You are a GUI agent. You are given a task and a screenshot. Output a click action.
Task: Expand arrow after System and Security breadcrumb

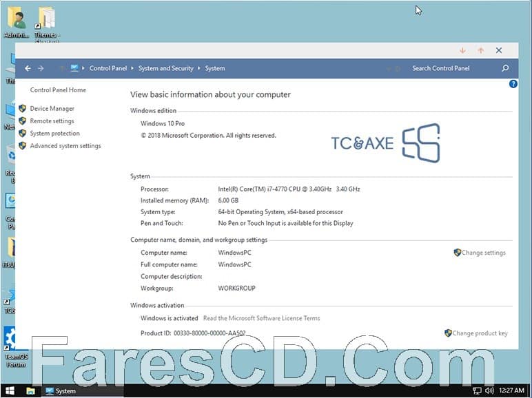(199, 68)
